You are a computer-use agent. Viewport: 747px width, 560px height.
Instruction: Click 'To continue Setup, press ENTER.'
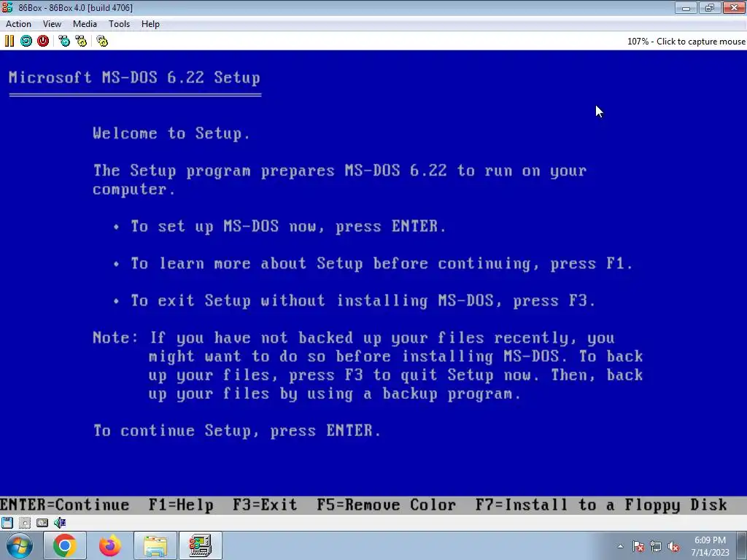(237, 430)
